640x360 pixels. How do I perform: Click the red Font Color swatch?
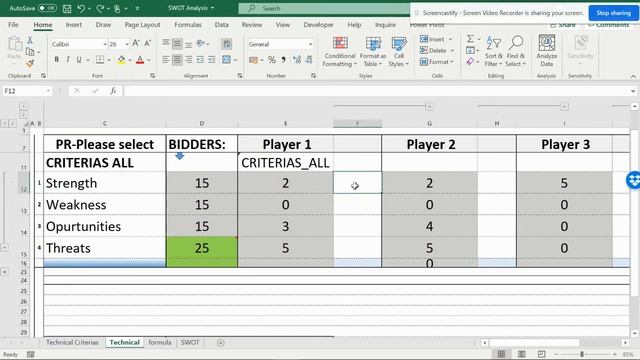pyautogui.click(x=140, y=60)
